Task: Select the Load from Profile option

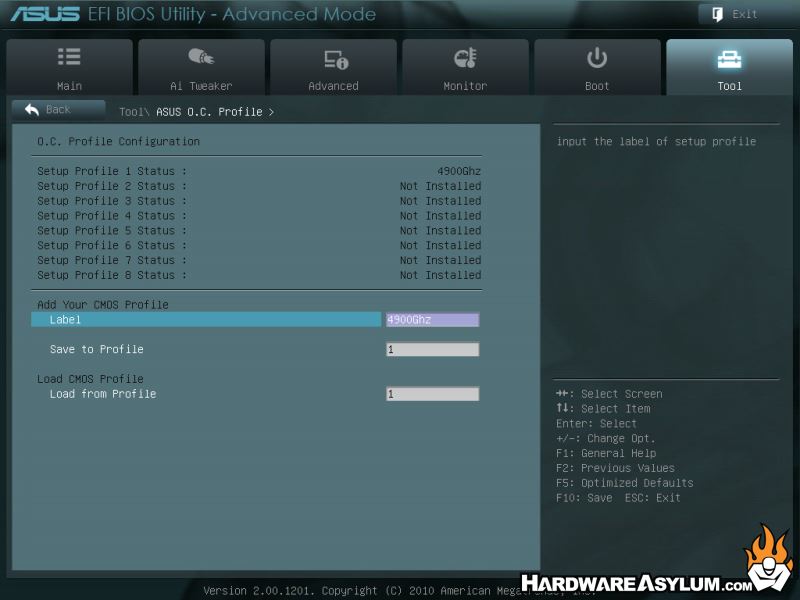Action: pyautogui.click(x=103, y=394)
